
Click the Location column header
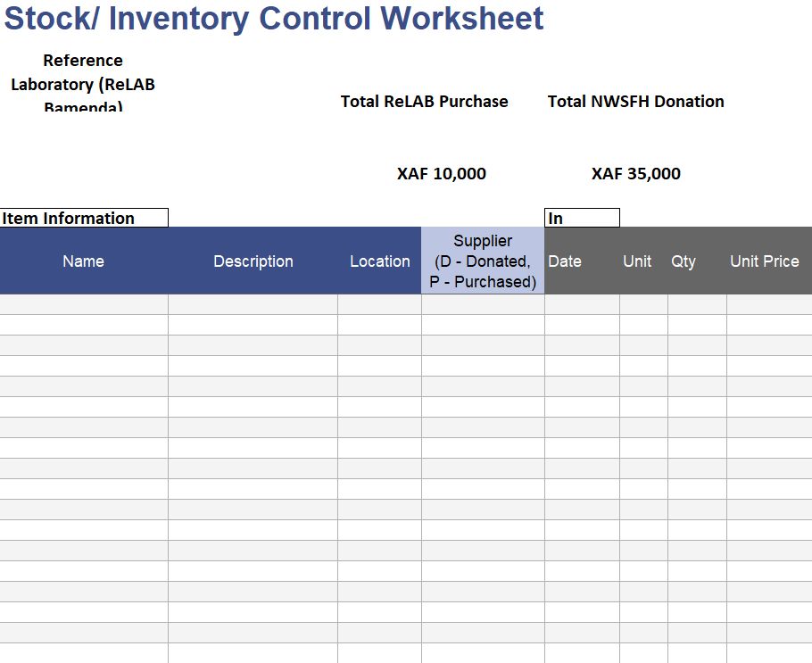click(x=379, y=261)
